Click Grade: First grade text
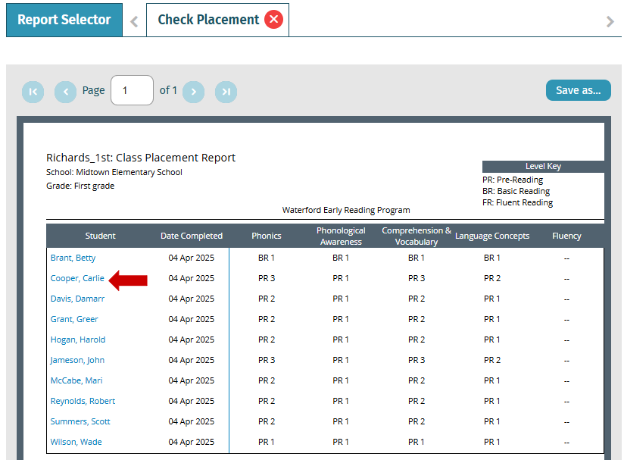 (x=80, y=186)
